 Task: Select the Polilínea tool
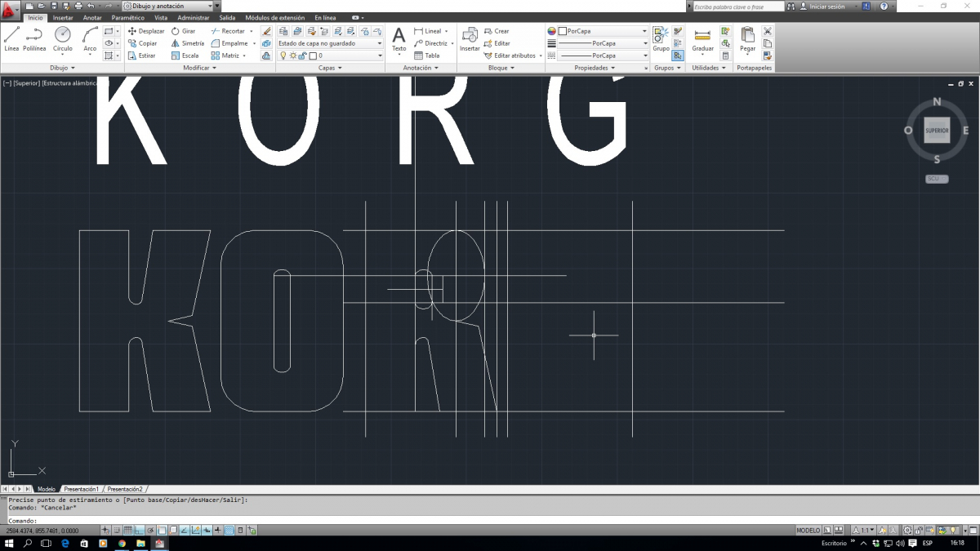34,38
